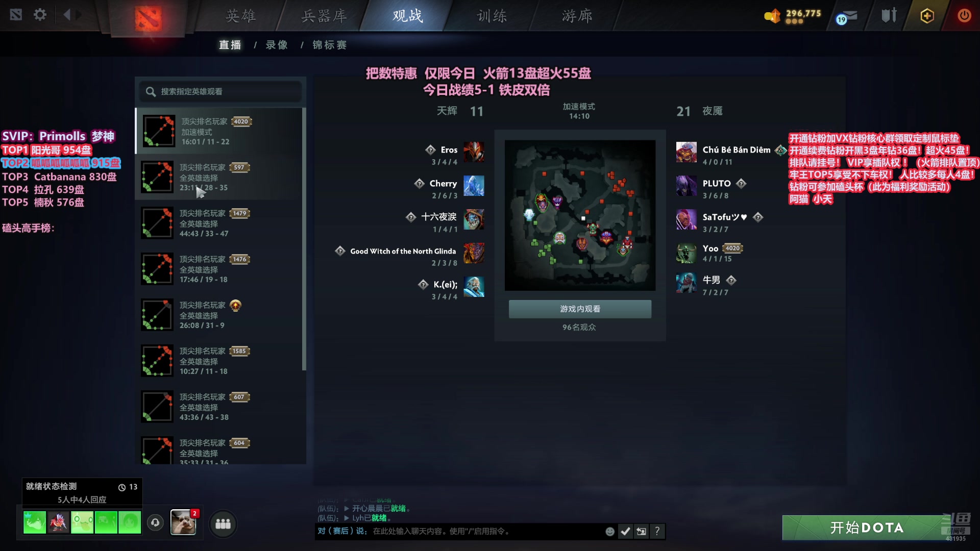Click the chat help question mark button

pyautogui.click(x=657, y=532)
